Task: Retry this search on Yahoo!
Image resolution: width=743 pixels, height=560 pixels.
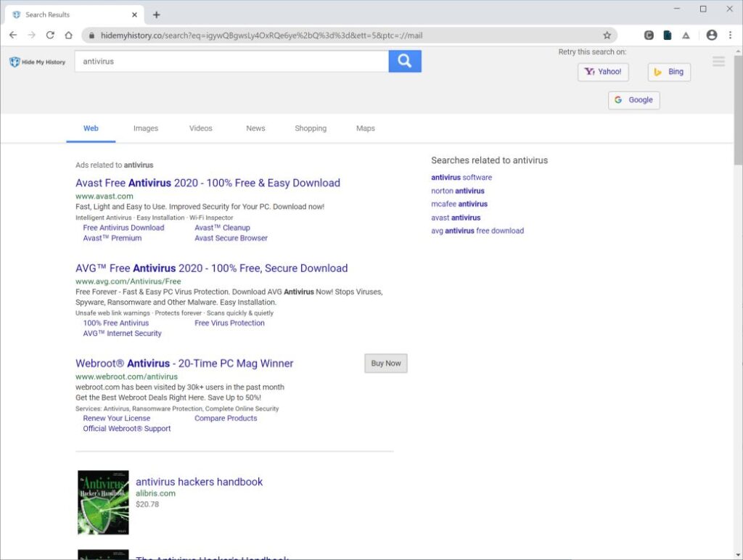Action: pyautogui.click(x=603, y=72)
